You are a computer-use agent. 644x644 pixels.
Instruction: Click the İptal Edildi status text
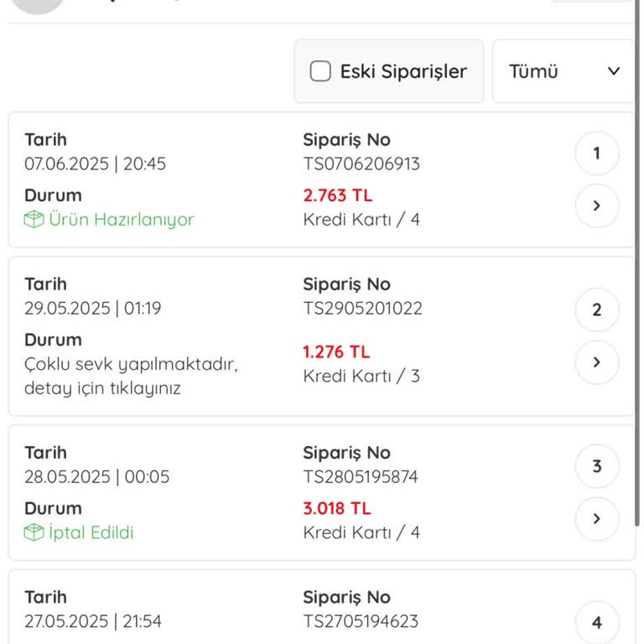91,532
